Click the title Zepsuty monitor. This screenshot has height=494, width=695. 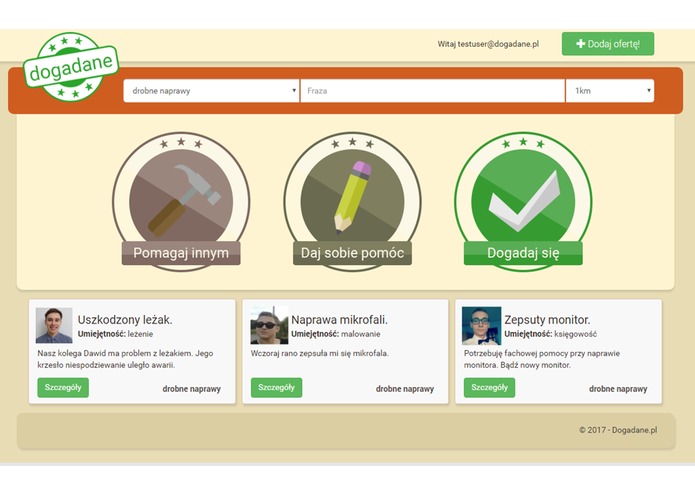point(547,320)
